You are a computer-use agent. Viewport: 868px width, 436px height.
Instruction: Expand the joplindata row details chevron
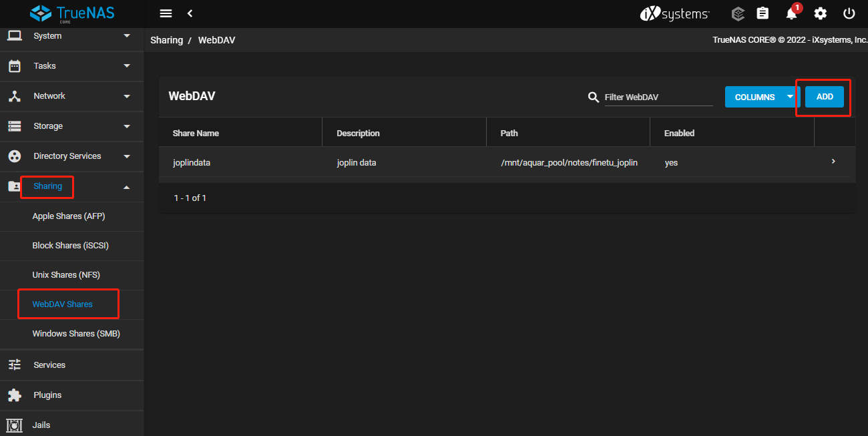(x=833, y=162)
